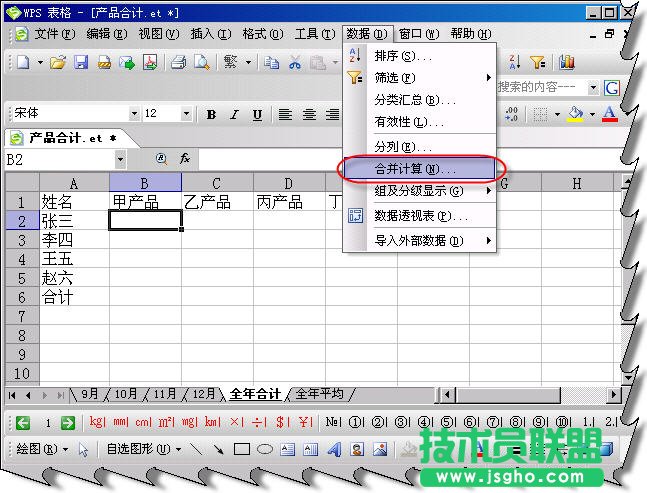Click the green right arrow symbol page button
This screenshot has height=493, width=647.
point(68,423)
